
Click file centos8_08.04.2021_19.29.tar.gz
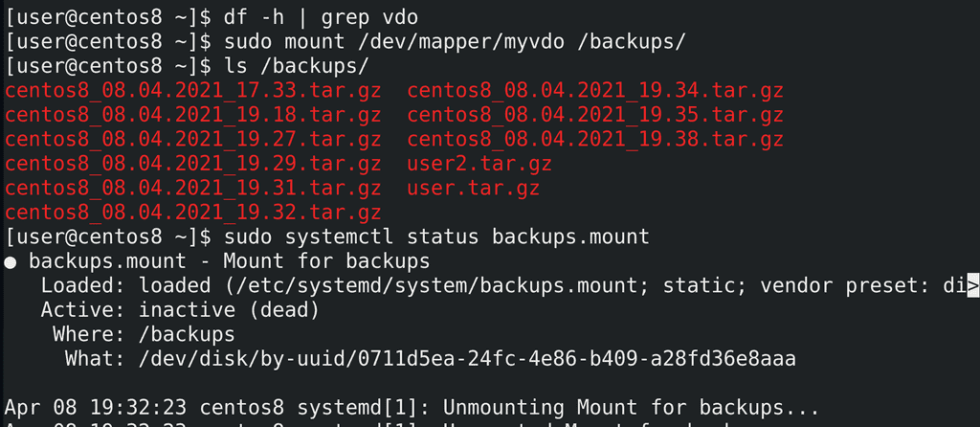coord(193,164)
